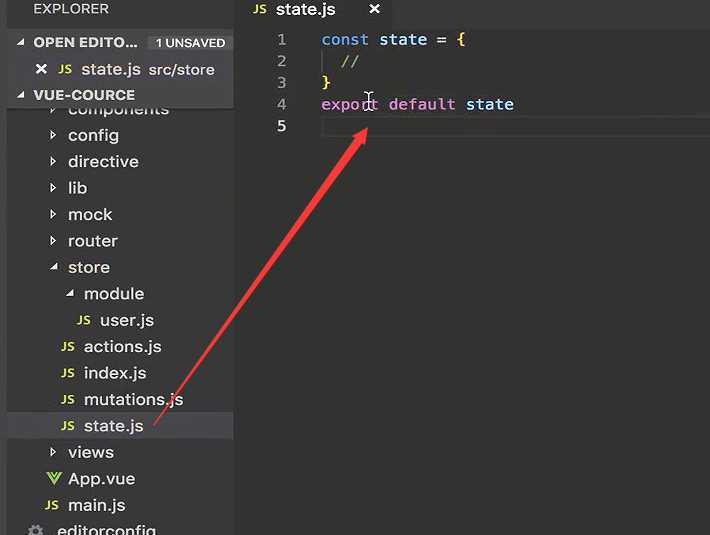Select the 1 UNSAVED badge
Screen dimensions: 710x535
(x=190, y=43)
